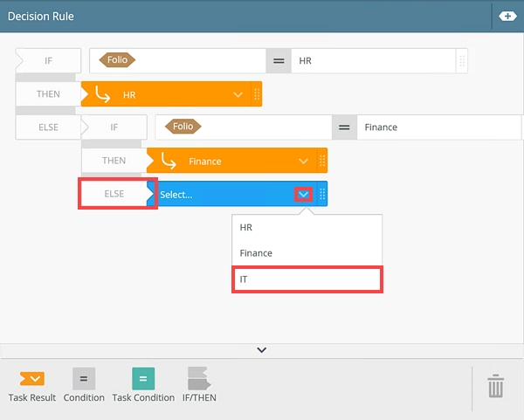Click the first Folio field token
Viewport: 524px width, 420px height.
117,60
